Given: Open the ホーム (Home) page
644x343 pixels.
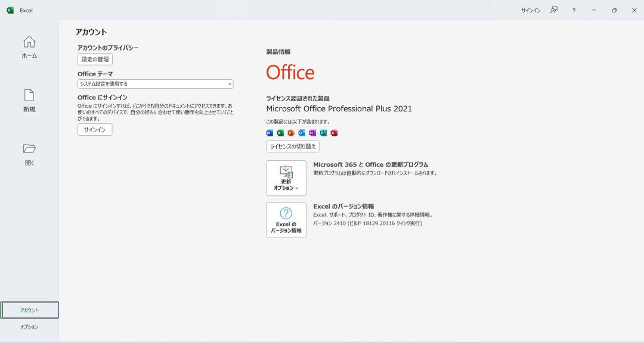Looking at the screenshot, I should point(29,47).
